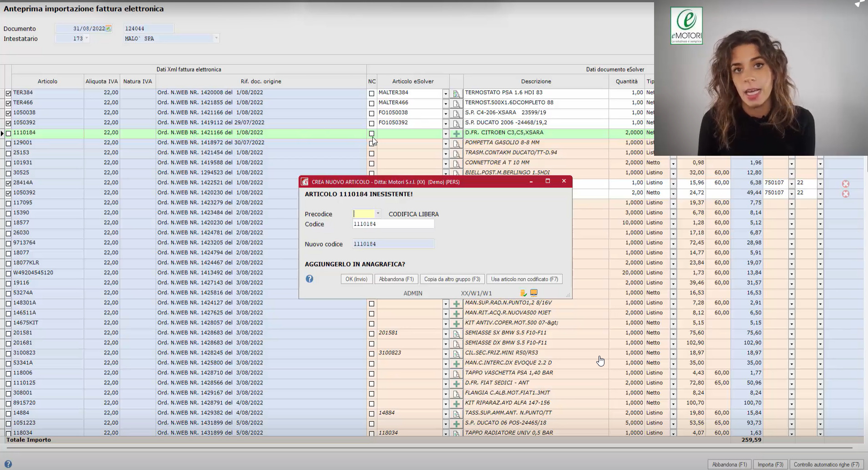Toggle NC checkbox for MALTER466 row
Image resolution: width=868 pixels, height=470 pixels.
(x=371, y=103)
